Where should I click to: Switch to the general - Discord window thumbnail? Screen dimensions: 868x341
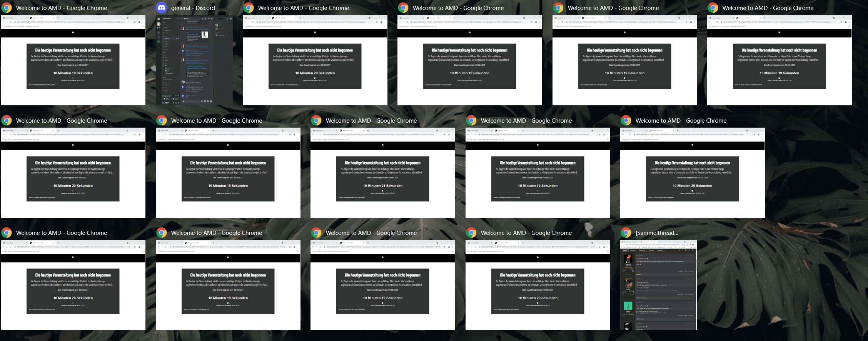pyautogui.click(x=194, y=60)
